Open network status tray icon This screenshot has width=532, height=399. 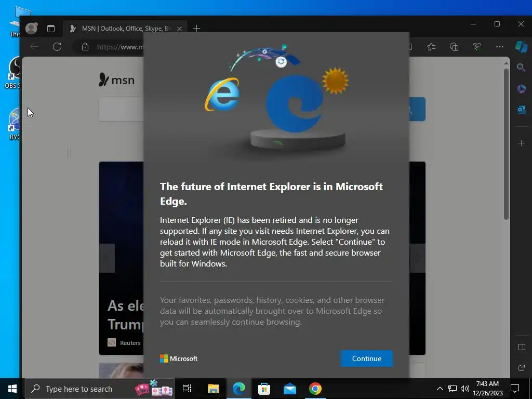click(453, 389)
